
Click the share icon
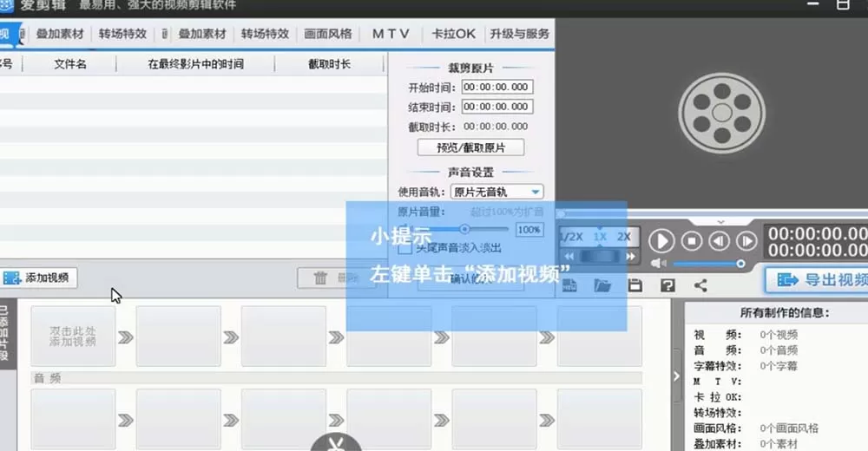coord(700,285)
